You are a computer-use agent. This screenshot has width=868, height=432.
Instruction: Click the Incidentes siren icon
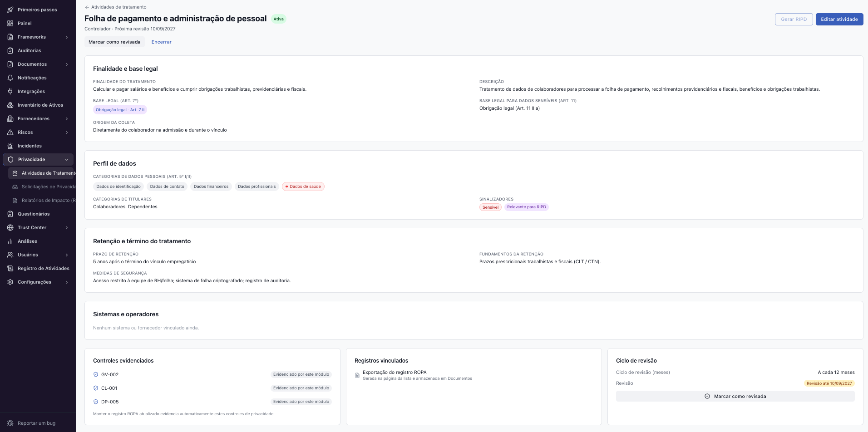(10, 146)
